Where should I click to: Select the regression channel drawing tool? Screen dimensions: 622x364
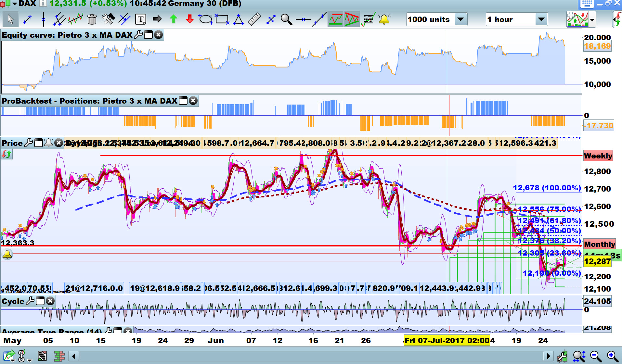75,19
